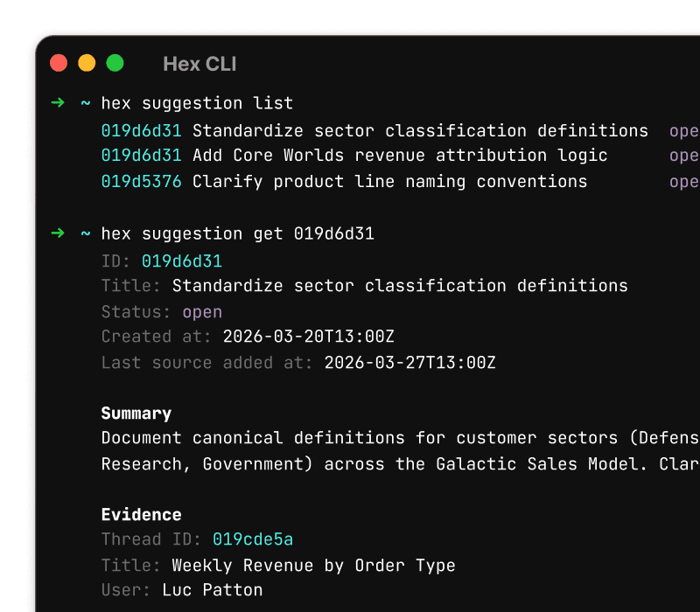Click 'Clarify product line naming conventions'
700x612 pixels.
pos(389,182)
